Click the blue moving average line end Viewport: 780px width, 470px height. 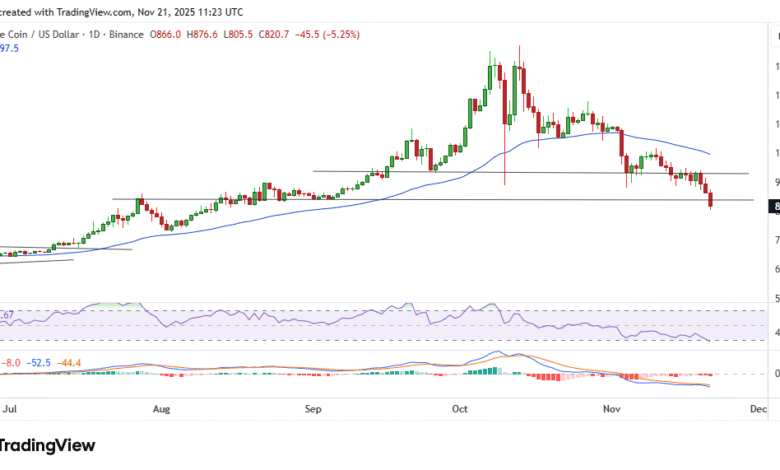[709, 153]
